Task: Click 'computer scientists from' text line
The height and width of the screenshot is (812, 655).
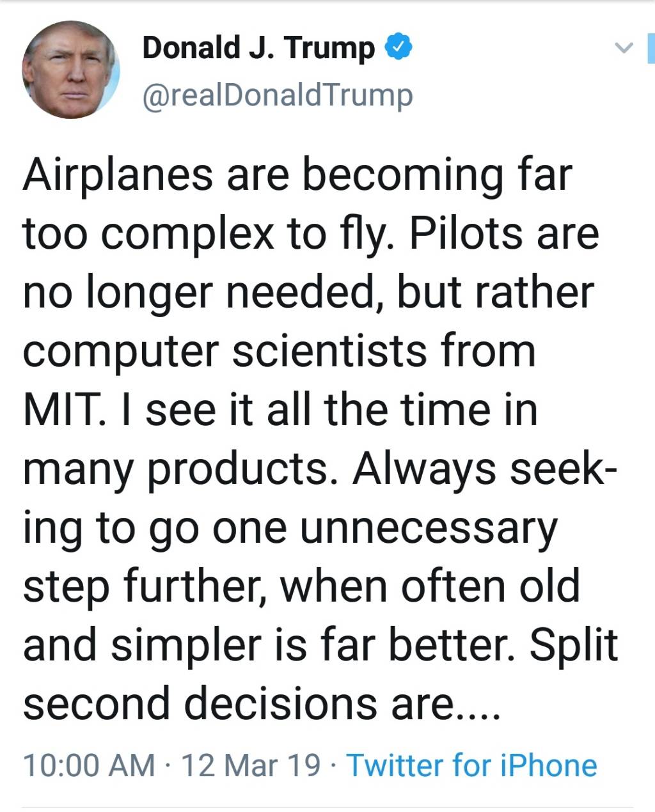Action: tap(279, 352)
